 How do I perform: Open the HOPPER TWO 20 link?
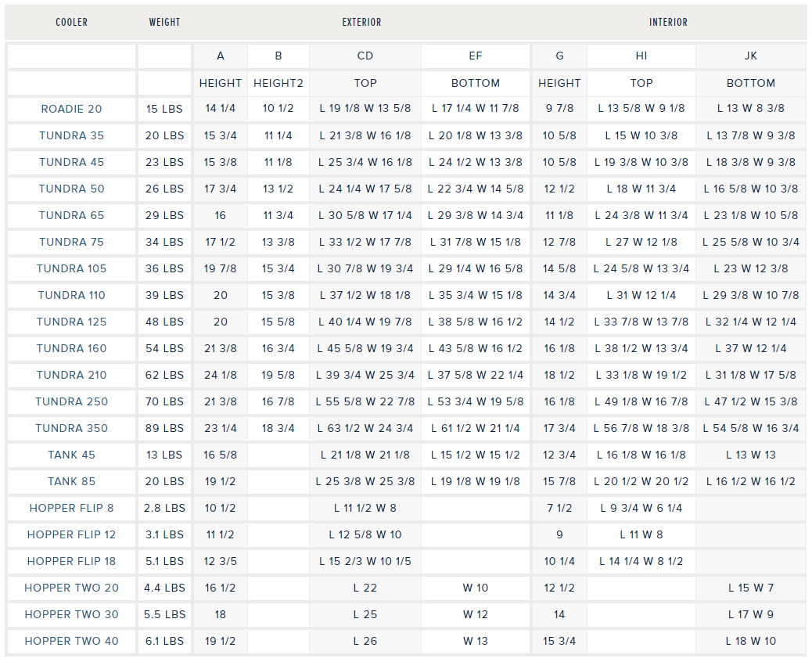click(x=71, y=588)
